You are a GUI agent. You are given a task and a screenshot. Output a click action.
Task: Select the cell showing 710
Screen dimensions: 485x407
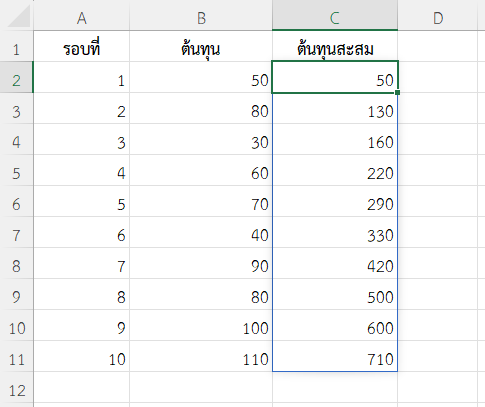click(335, 356)
